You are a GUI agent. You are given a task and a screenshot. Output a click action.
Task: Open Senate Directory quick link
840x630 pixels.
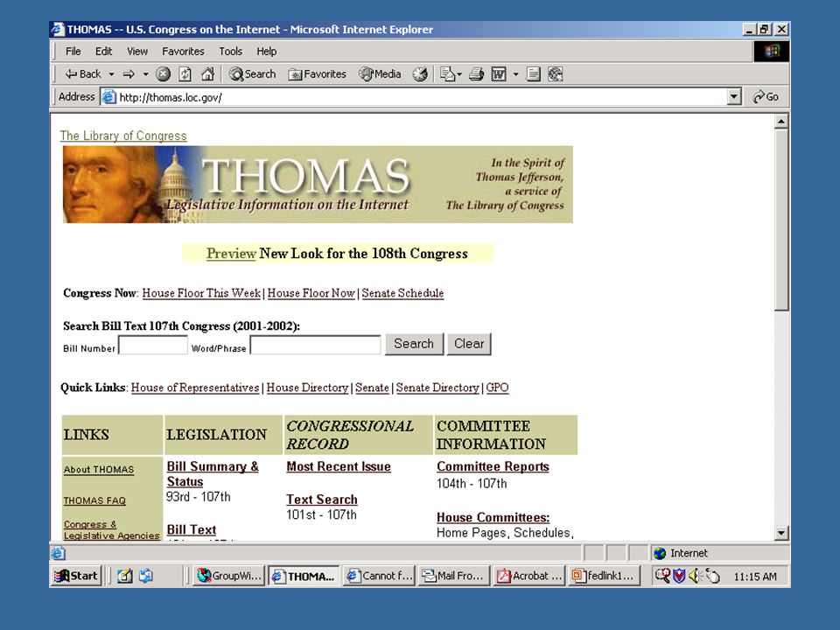(x=437, y=388)
